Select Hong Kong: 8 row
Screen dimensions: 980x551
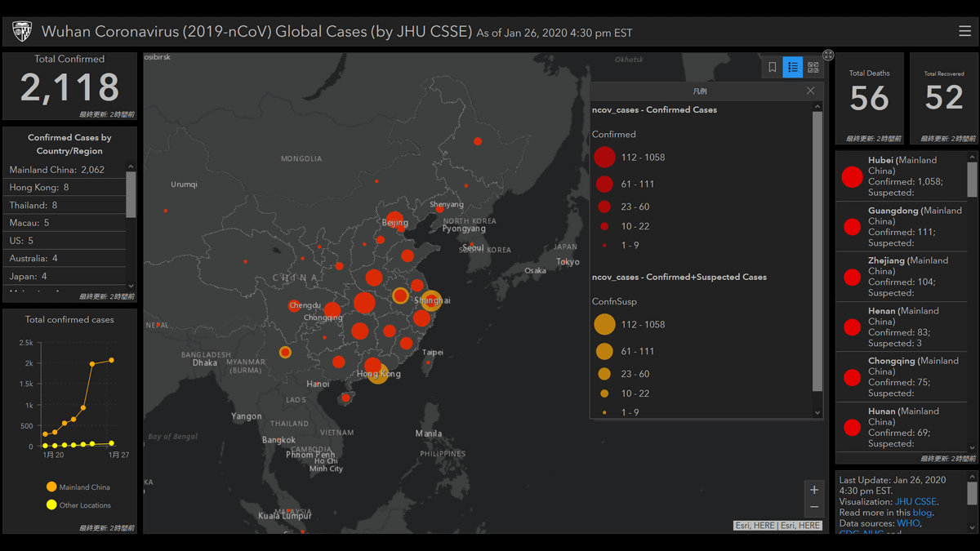coord(65,188)
